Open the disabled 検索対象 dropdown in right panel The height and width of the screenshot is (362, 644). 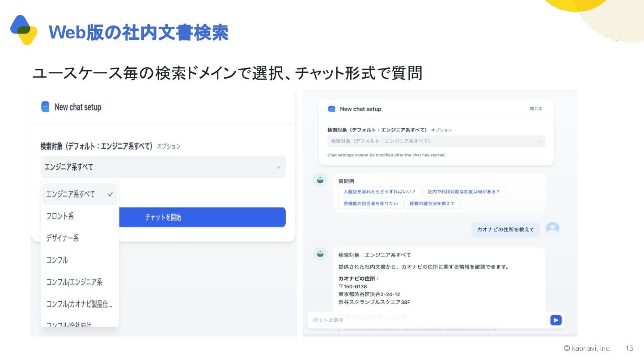coord(436,141)
